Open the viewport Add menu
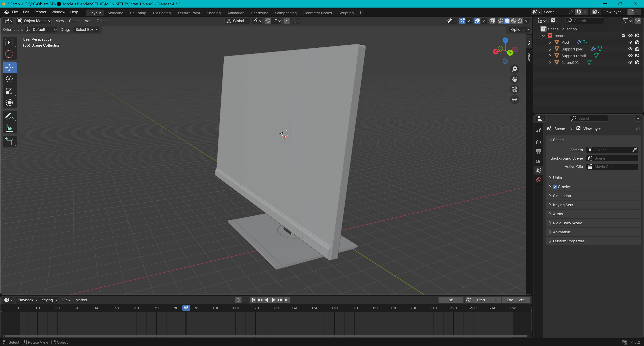This screenshot has height=346, width=644. (x=88, y=21)
